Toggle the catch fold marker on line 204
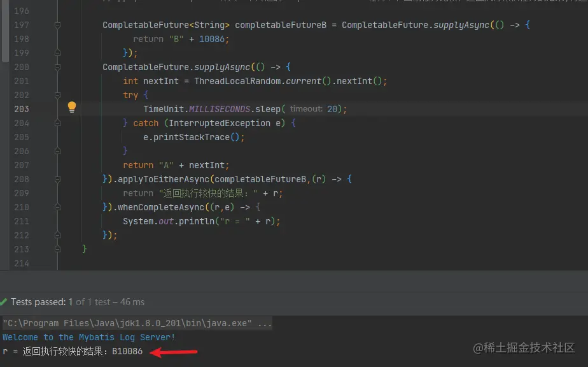 pos(57,123)
